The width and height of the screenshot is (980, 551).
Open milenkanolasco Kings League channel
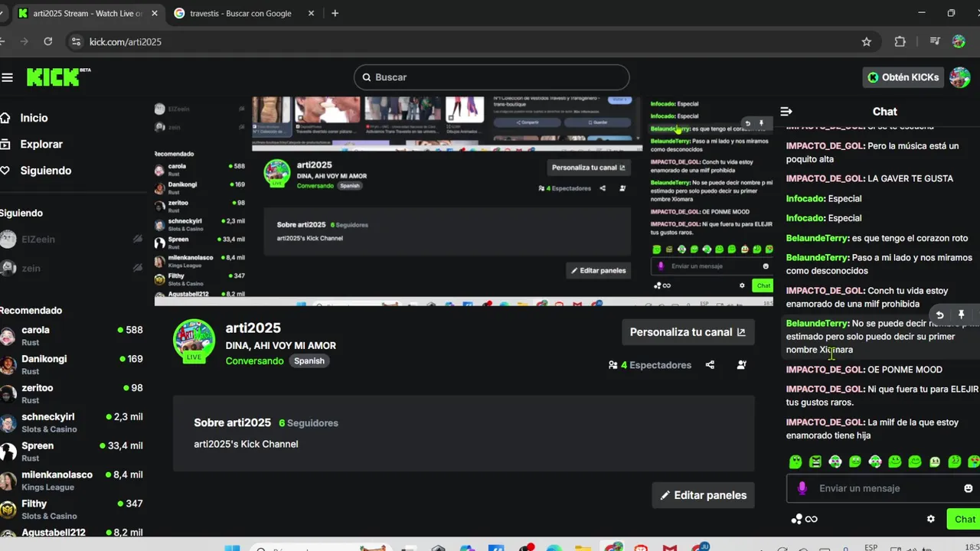72,481
